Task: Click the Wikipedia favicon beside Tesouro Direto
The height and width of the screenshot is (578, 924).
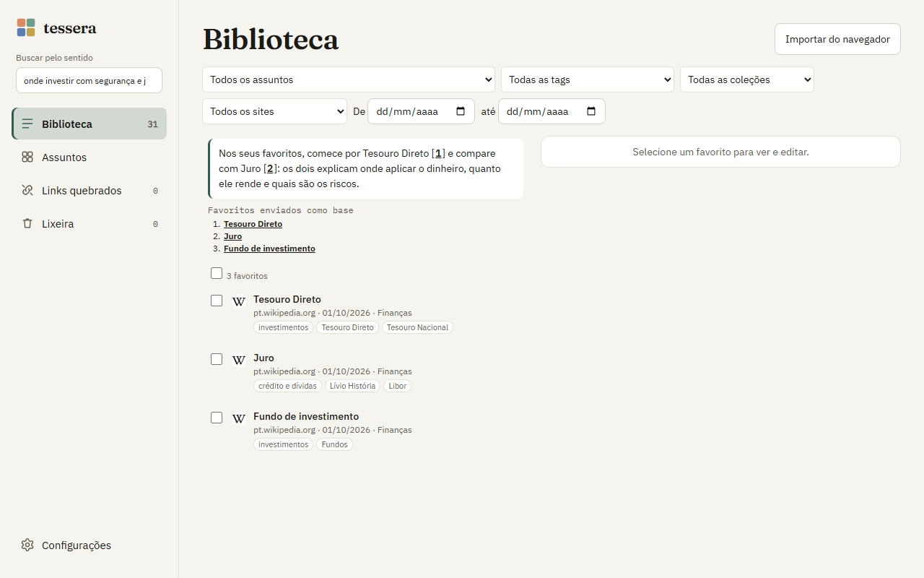Action: coord(238,301)
